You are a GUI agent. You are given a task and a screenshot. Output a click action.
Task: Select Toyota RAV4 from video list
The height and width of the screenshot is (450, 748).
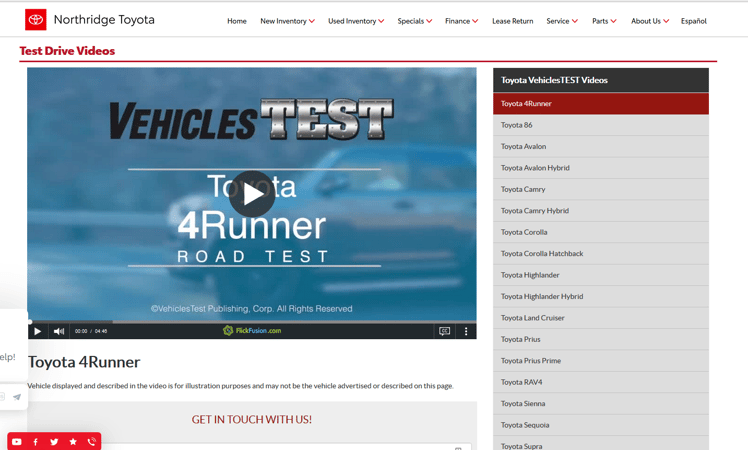(x=522, y=382)
